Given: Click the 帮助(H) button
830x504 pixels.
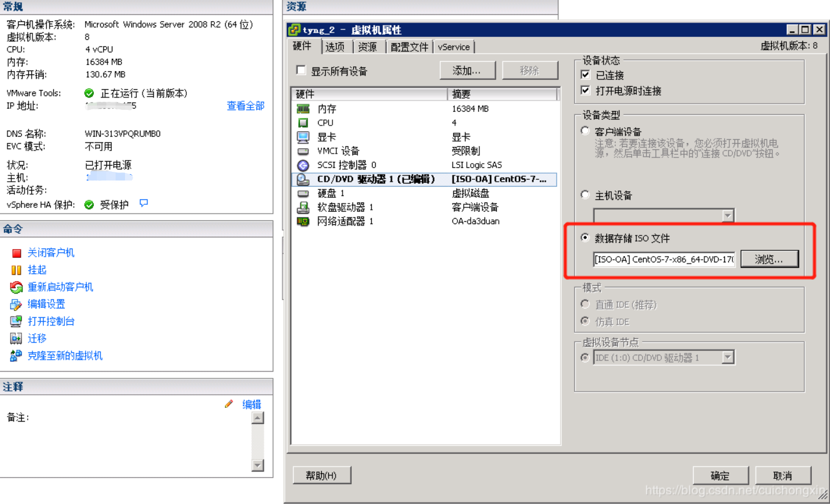Looking at the screenshot, I should pos(321,475).
